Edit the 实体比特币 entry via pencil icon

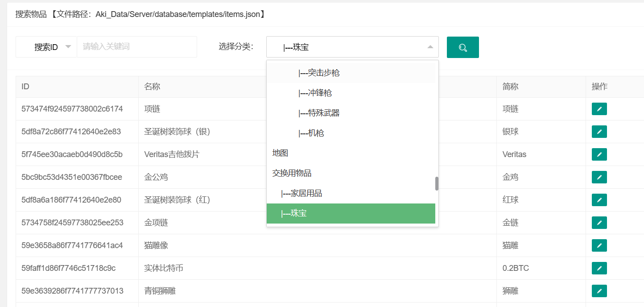tap(599, 268)
